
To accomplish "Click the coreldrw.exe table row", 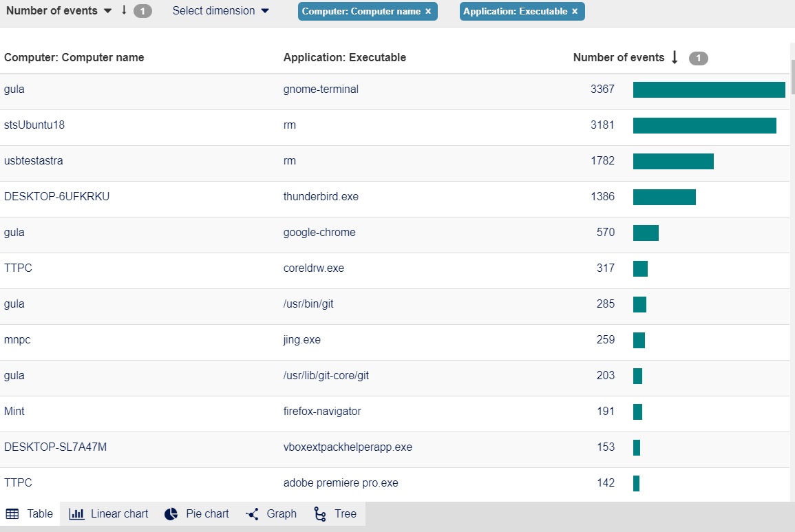I will 314,268.
